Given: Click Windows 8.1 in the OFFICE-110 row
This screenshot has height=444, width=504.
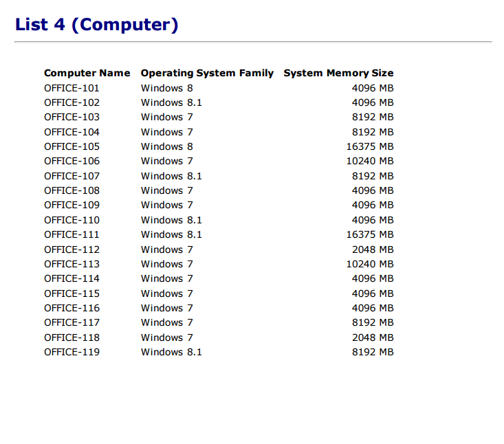Looking at the screenshot, I should click(171, 220).
